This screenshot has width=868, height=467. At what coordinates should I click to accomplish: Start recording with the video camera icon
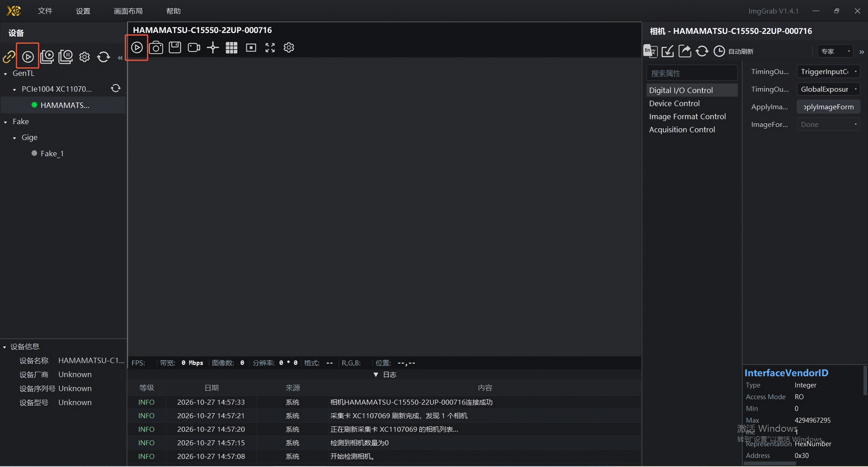pos(194,47)
